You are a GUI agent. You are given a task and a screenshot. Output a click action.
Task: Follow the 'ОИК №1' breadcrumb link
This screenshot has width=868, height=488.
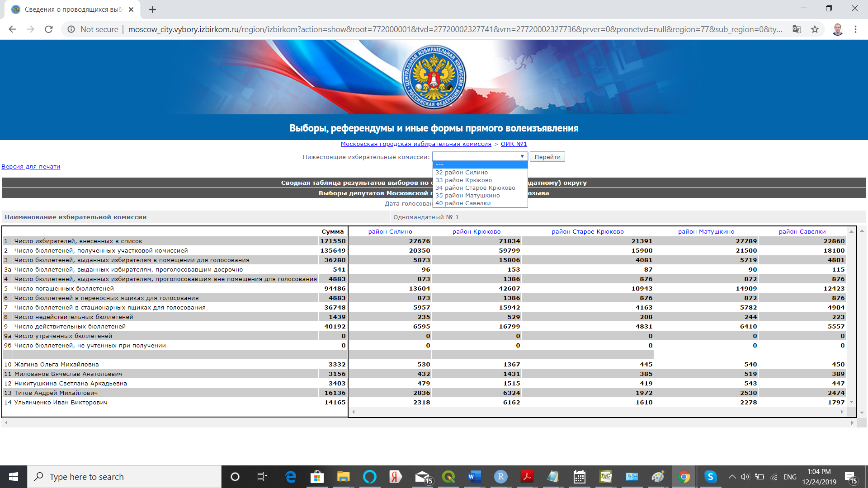click(x=514, y=144)
